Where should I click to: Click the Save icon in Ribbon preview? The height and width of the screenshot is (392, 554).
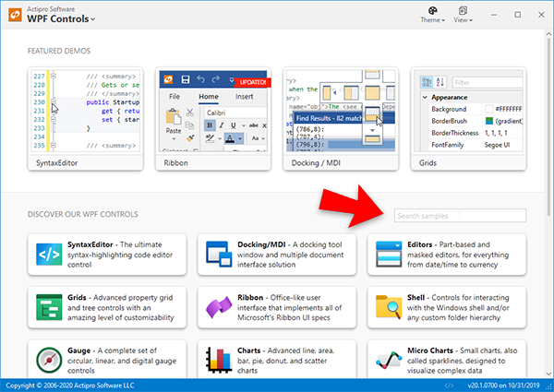pyautogui.click(x=186, y=79)
